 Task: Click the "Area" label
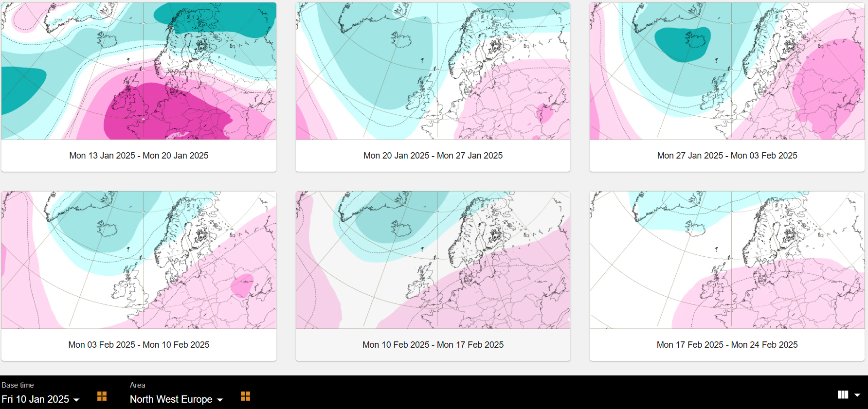(x=138, y=385)
